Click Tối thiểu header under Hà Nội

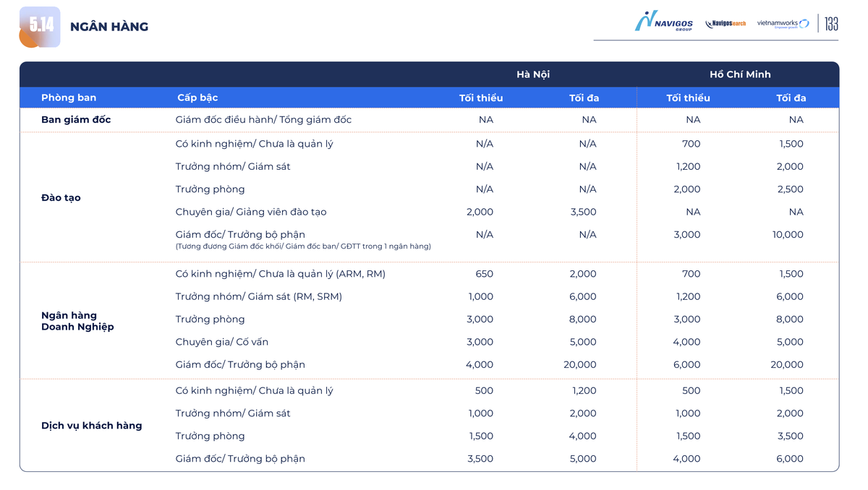pos(480,98)
